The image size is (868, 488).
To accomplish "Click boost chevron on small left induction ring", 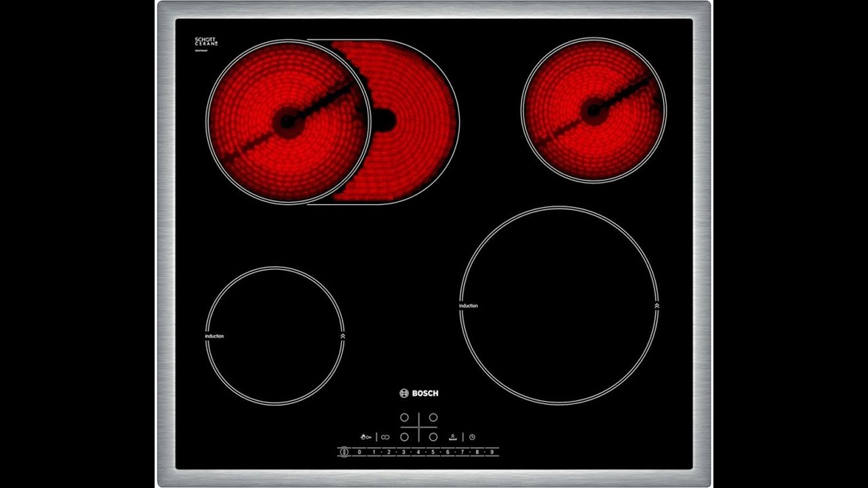I will click(342, 335).
